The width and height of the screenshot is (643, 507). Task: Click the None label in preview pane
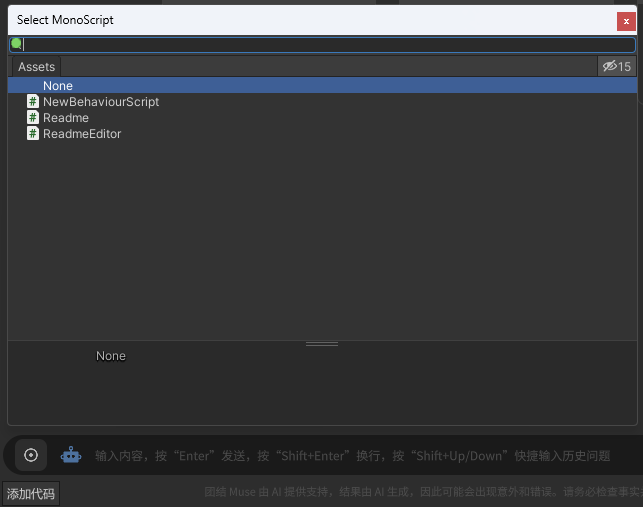111,356
